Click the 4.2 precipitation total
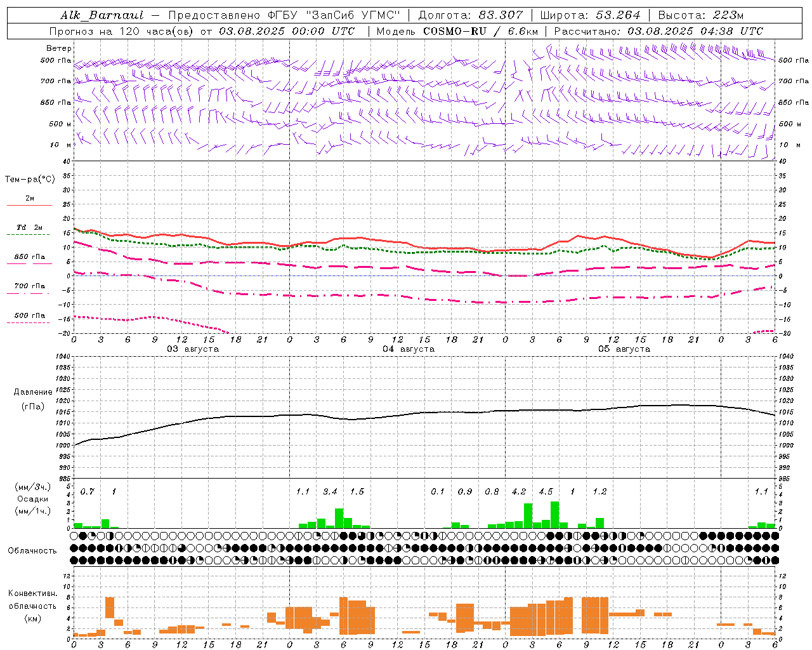The height and width of the screenshot is (650, 812). tap(519, 492)
